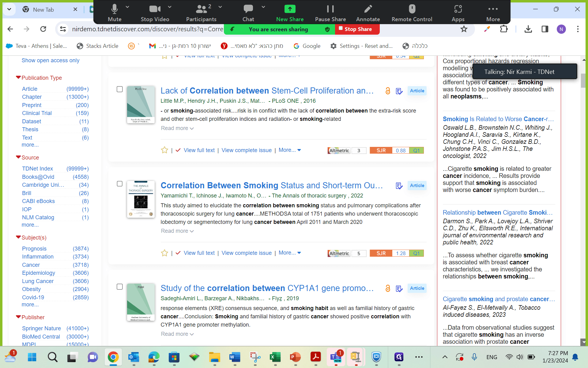The image size is (588, 368).
Task: Pause Share in Zoom toolbar
Action: [330, 13]
